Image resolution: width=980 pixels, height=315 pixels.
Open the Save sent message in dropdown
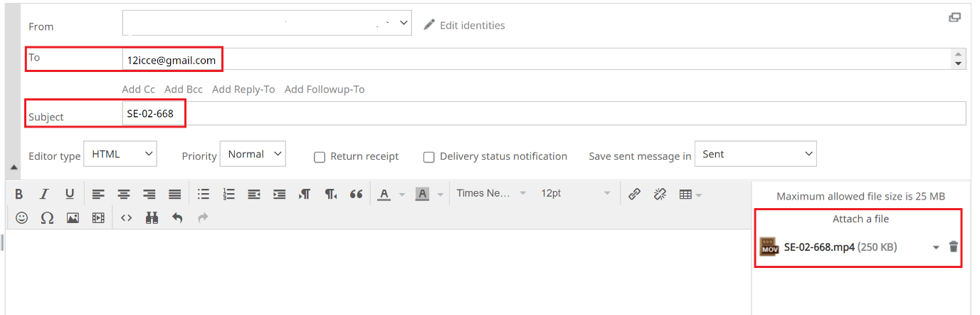click(755, 154)
